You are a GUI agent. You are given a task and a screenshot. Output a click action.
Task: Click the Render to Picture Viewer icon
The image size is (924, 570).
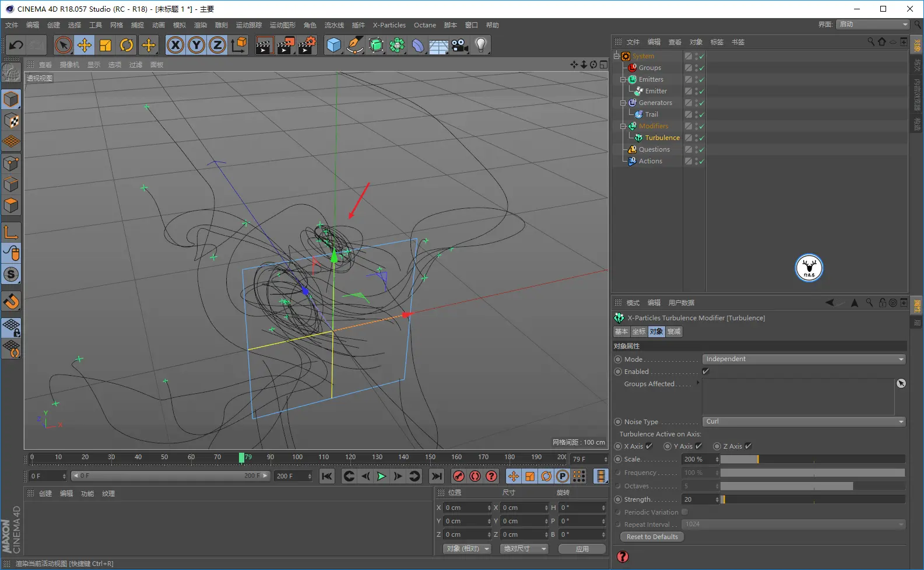(x=285, y=45)
